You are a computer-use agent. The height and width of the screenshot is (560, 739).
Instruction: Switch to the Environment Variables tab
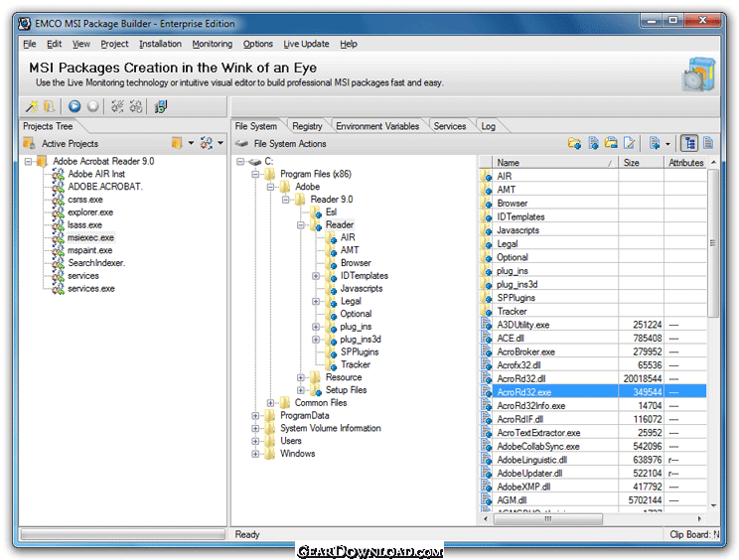pyautogui.click(x=377, y=126)
